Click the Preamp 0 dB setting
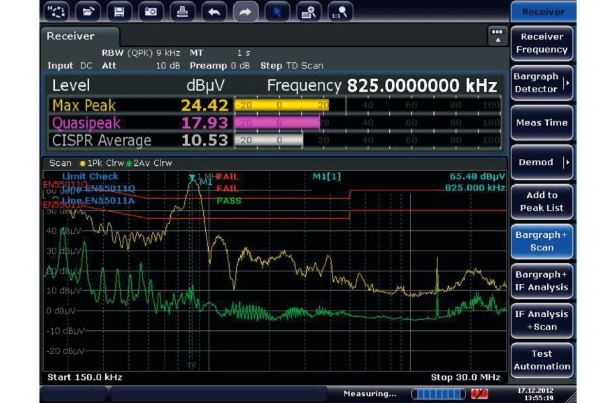This screenshot has height=403, width=596. coord(220,65)
